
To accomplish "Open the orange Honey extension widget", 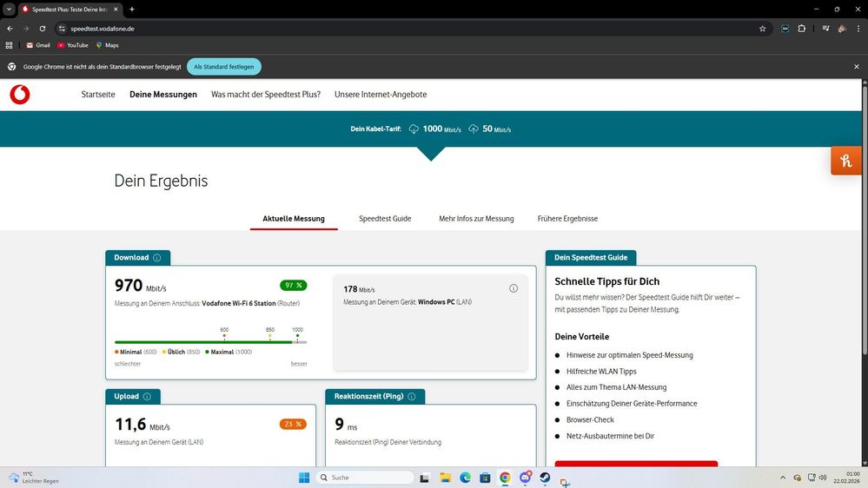I will (846, 161).
